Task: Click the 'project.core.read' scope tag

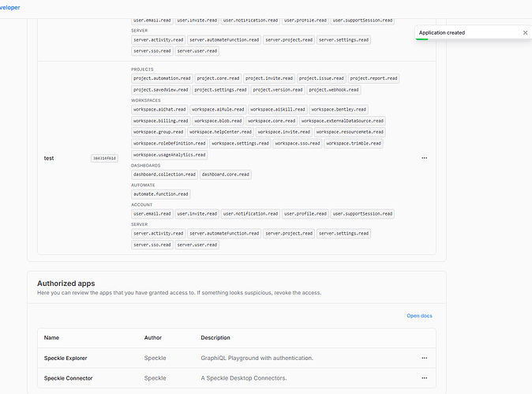Action: pyautogui.click(x=218, y=78)
